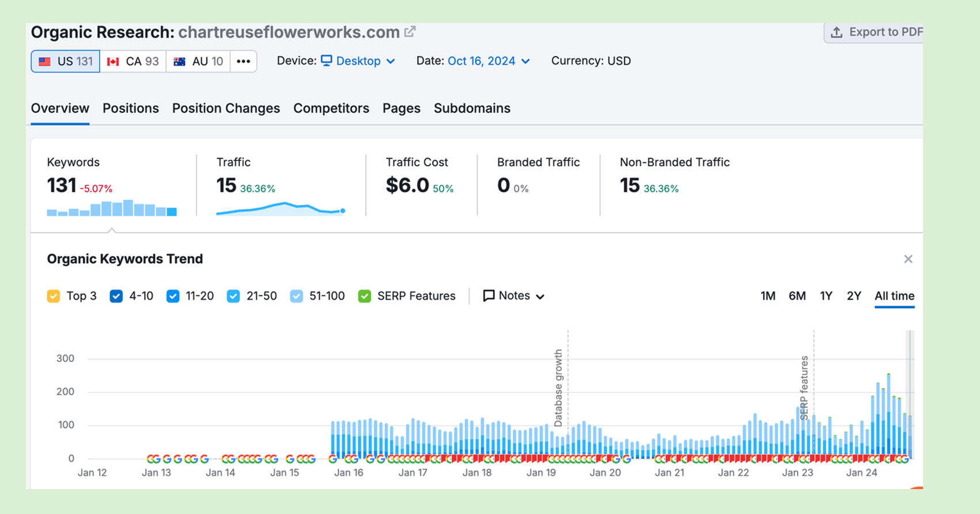Click the Database growth note marker
The width and height of the screenshot is (980, 514).
[558, 387]
